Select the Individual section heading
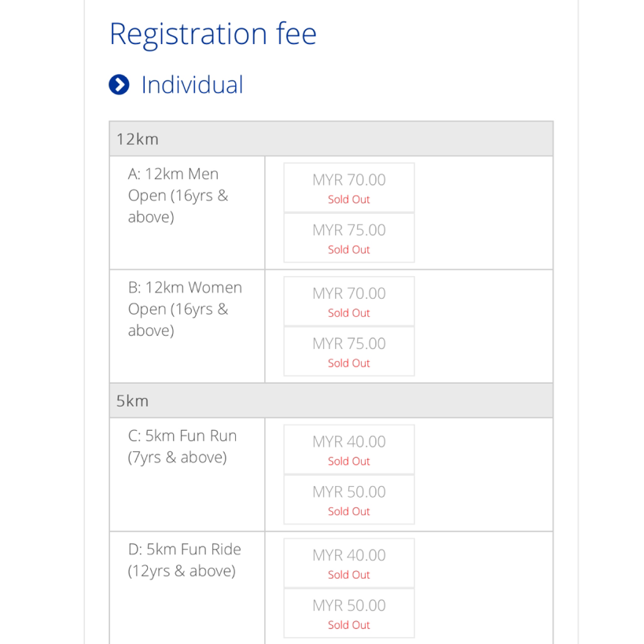 coord(192,85)
